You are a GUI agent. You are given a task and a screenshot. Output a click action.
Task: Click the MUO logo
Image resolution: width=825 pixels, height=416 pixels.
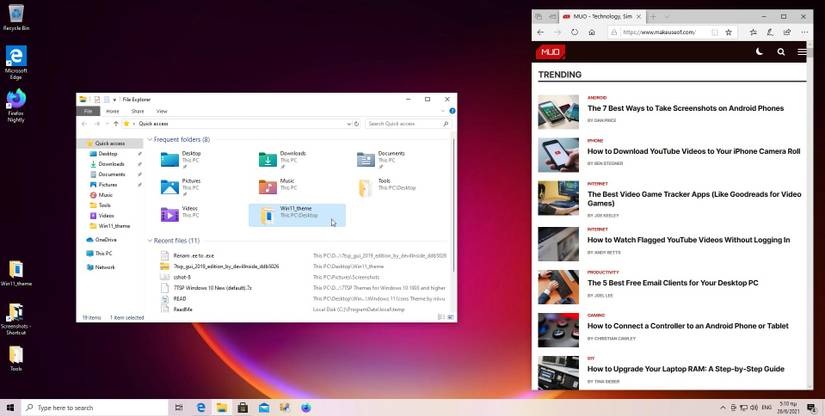pyautogui.click(x=550, y=52)
